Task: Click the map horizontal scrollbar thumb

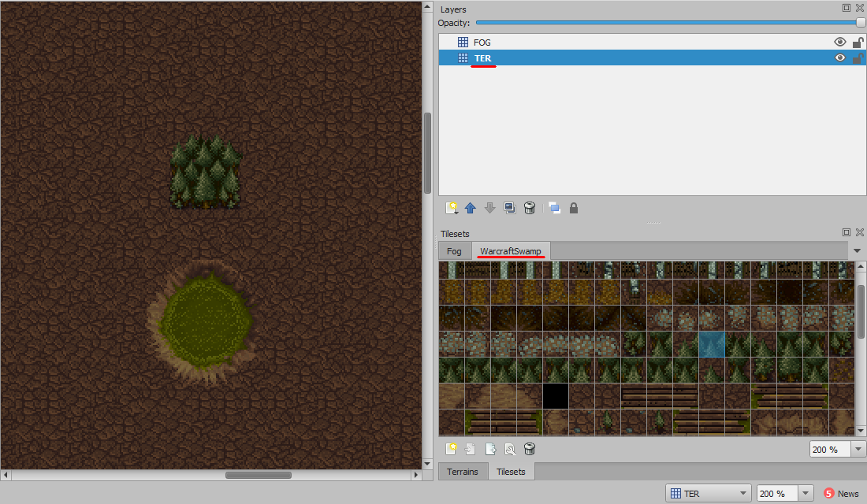Action: [259, 476]
